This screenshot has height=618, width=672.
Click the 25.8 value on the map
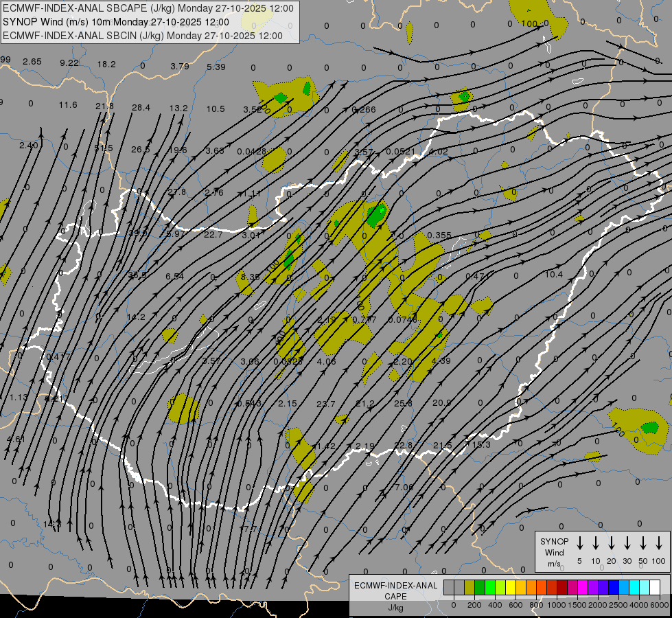[403, 403]
